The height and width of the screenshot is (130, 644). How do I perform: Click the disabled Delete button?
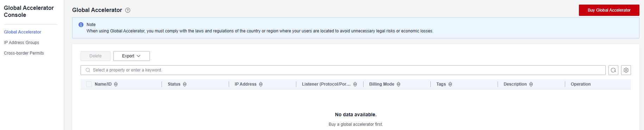point(95,56)
